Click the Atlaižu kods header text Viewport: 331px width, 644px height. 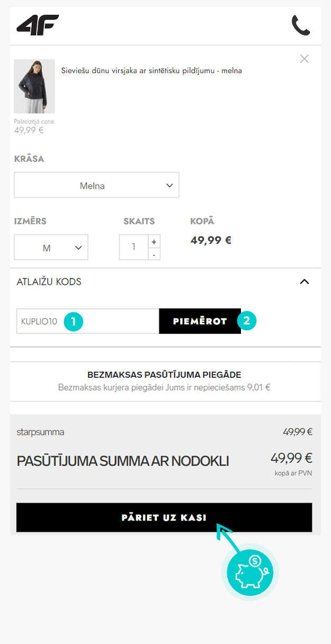point(49,281)
